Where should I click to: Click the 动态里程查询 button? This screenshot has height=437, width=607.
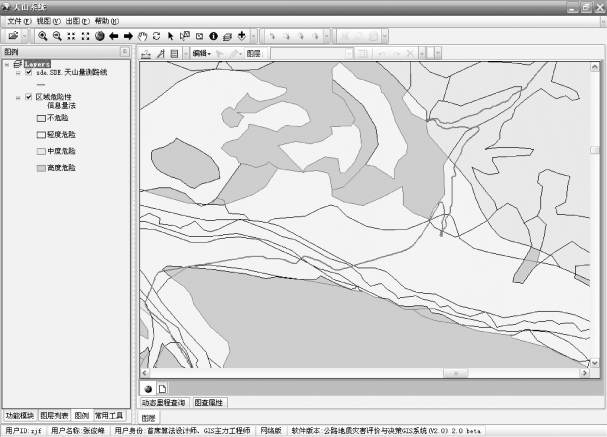tap(163, 403)
